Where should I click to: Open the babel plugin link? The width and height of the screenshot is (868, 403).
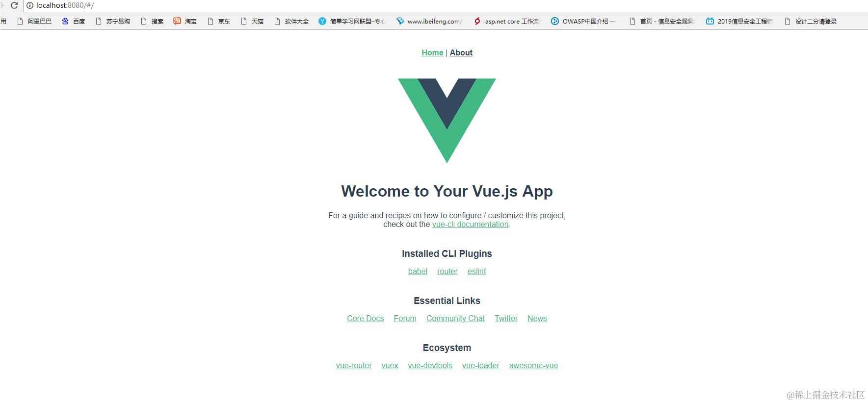coord(418,271)
